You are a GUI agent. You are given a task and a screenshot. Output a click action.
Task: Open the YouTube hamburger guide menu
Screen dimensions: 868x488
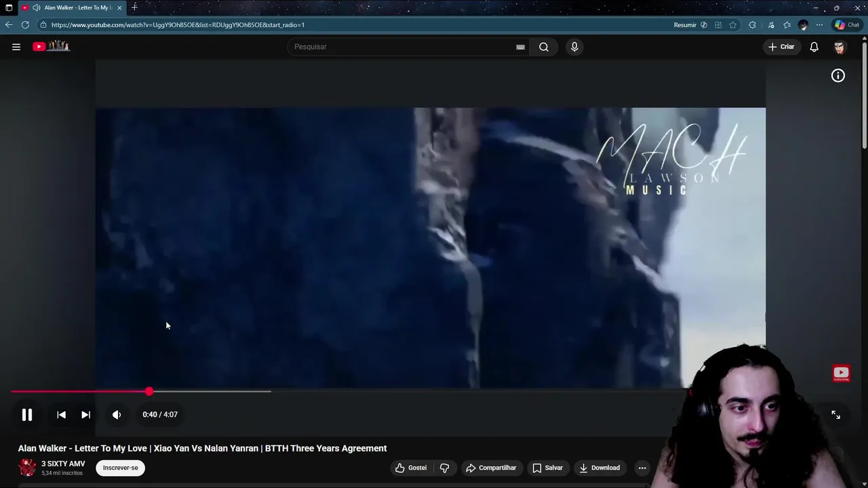tap(16, 47)
